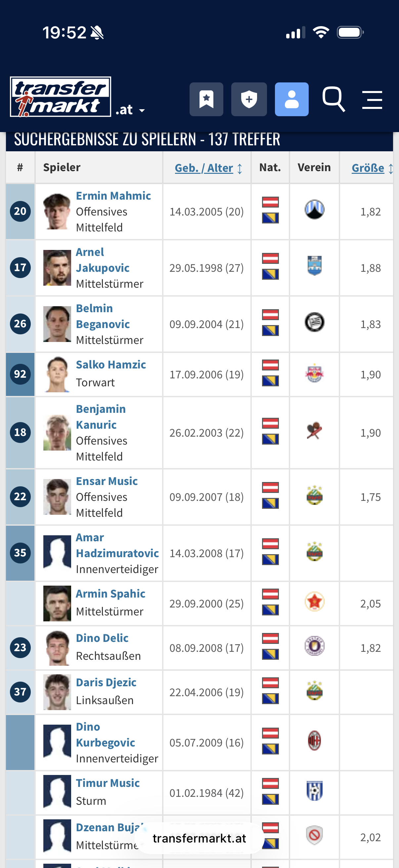
Task: Tap Armin Spahic's player photo
Action: tap(57, 603)
